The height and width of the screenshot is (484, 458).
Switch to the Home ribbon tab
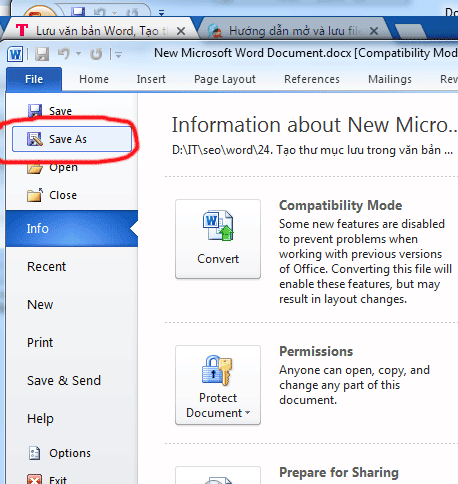pyautogui.click(x=94, y=79)
